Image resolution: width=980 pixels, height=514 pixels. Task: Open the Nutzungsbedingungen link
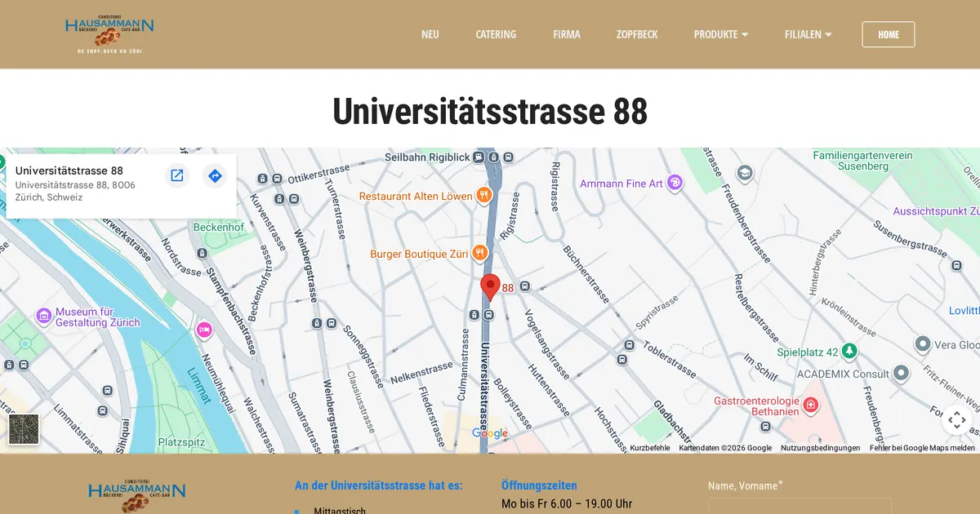(x=819, y=447)
